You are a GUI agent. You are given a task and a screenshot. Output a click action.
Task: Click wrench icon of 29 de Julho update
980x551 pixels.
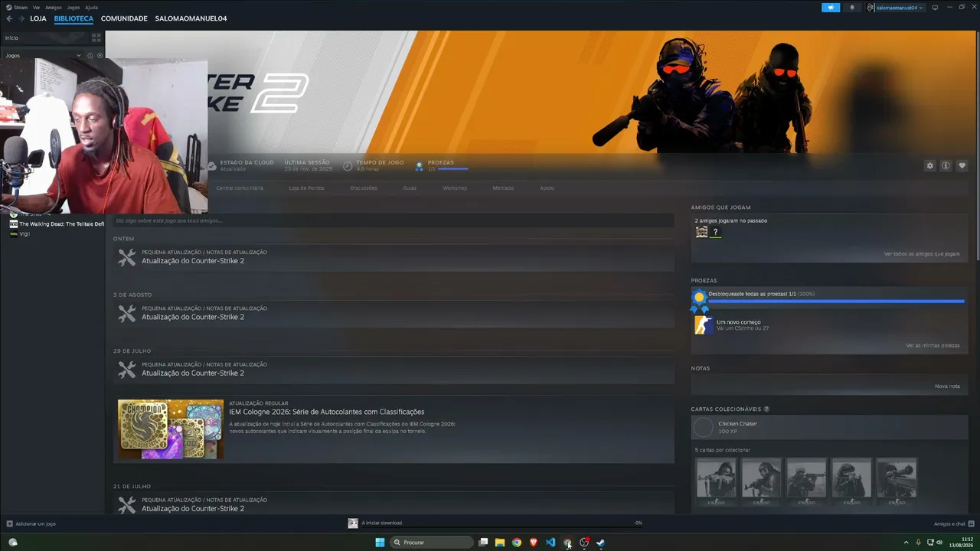coord(127,370)
